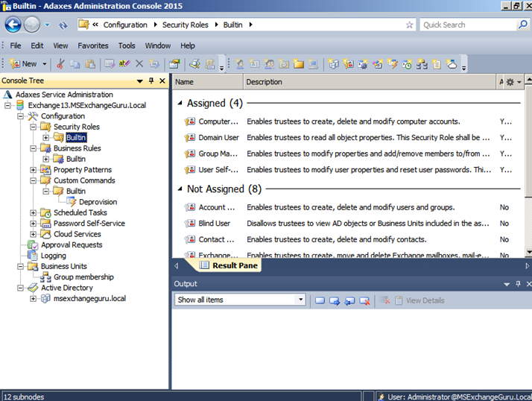This screenshot has height=401, width=532.
Task: Select Approval Requests in console tree
Action: click(72, 244)
